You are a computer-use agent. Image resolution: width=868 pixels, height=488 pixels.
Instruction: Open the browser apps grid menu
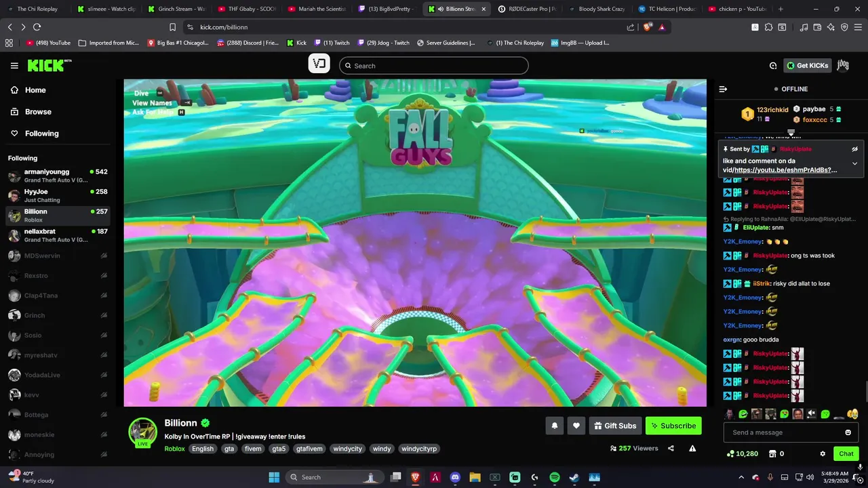pyautogui.click(x=9, y=43)
